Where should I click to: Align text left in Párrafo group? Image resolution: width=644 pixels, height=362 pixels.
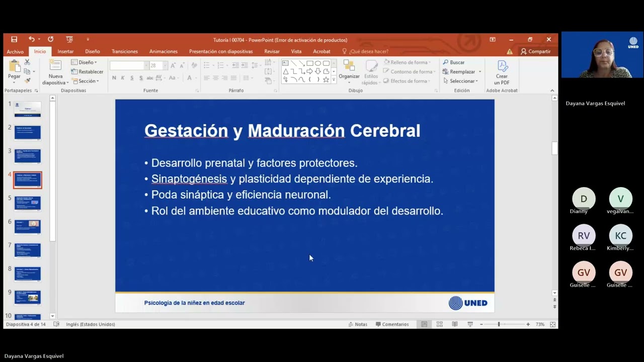pos(206,78)
